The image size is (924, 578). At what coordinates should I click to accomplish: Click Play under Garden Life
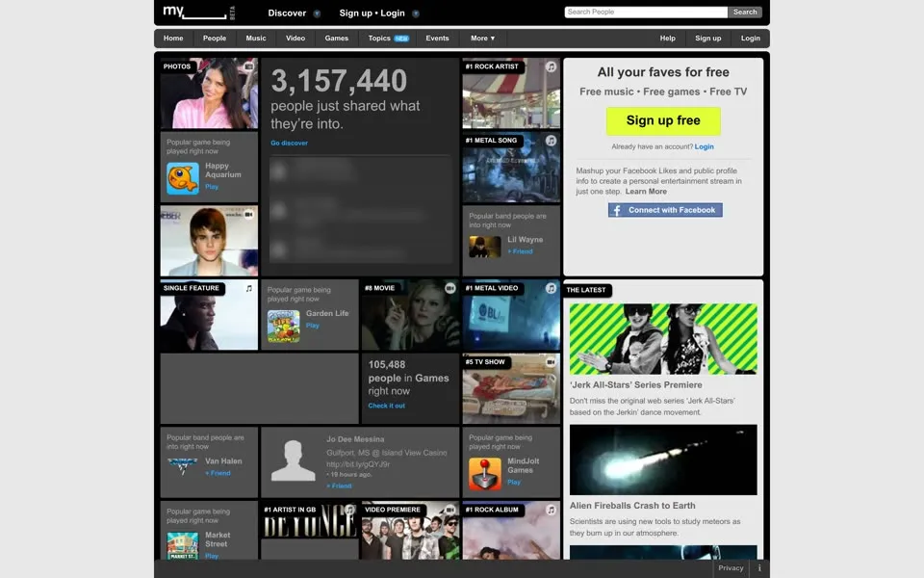313,326
